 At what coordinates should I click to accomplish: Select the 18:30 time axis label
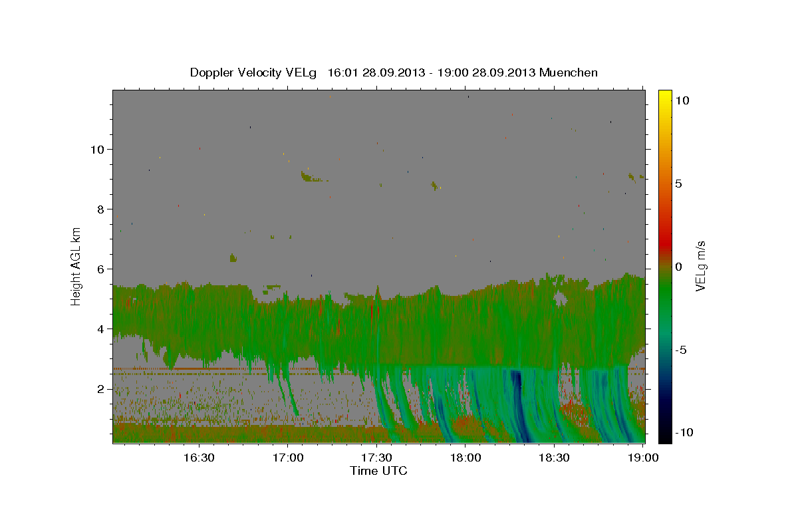(x=554, y=458)
